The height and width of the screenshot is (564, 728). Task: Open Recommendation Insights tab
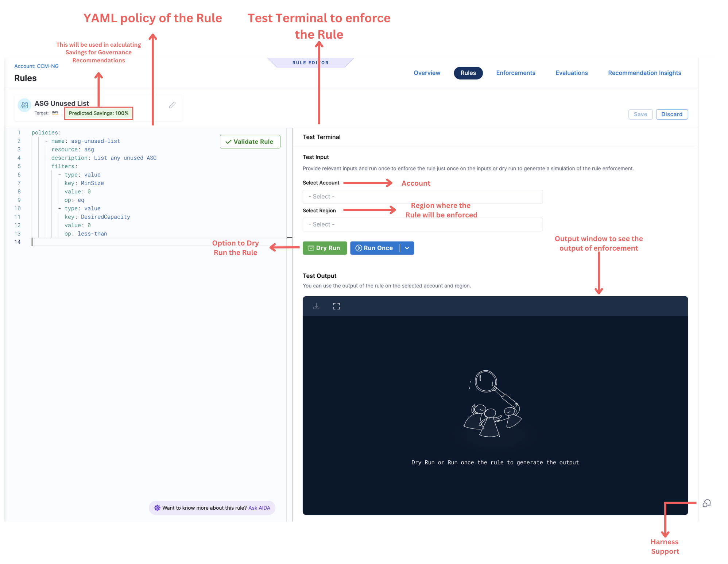pos(644,73)
